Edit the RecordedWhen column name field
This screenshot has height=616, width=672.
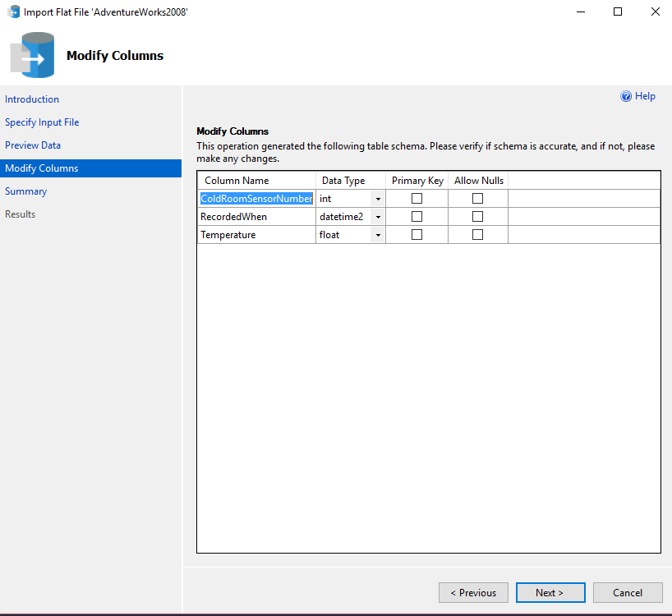(256, 217)
